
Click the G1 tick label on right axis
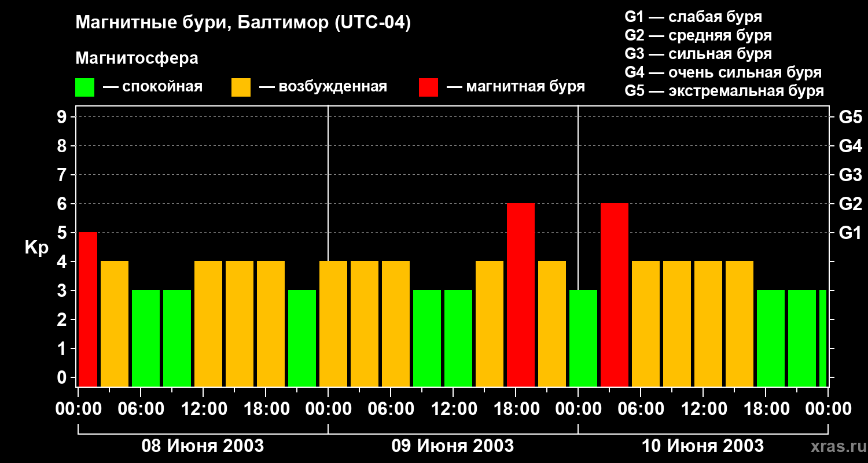(x=850, y=233)
